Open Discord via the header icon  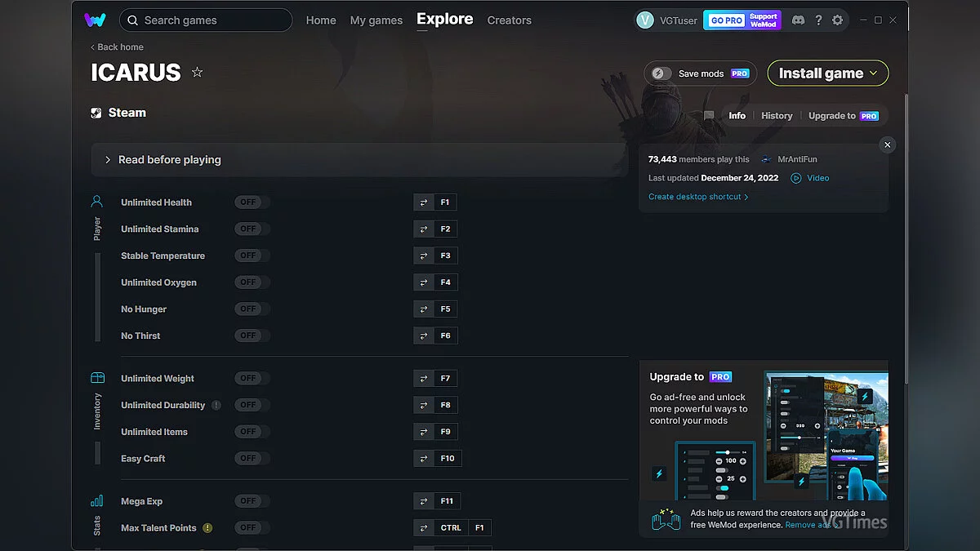click(x=798, y=20)
